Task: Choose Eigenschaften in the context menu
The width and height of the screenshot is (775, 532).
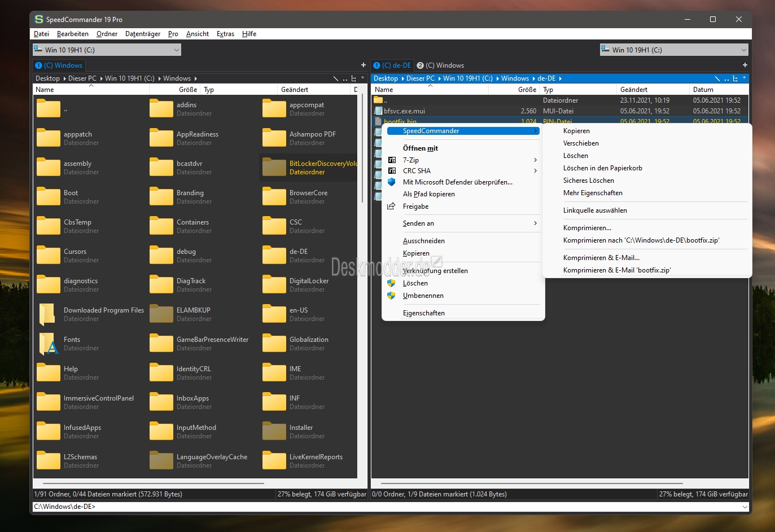Action: click(x=424, y=313)
